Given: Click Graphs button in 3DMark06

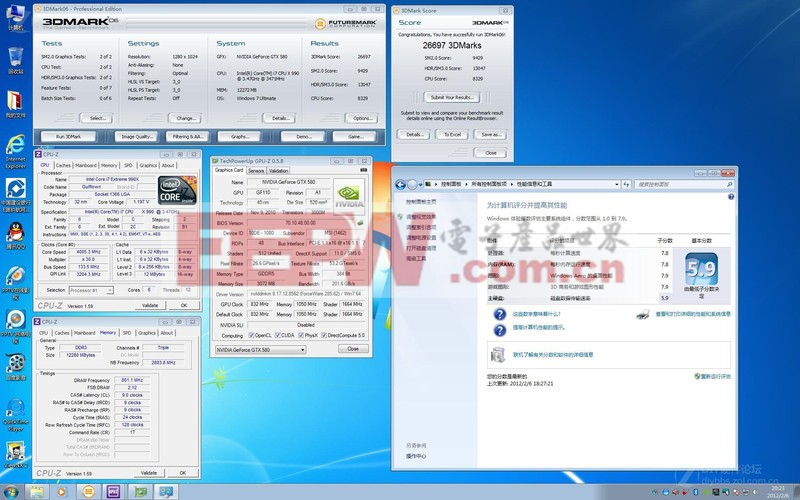Looking at the screenshot, I should point(239,136).
